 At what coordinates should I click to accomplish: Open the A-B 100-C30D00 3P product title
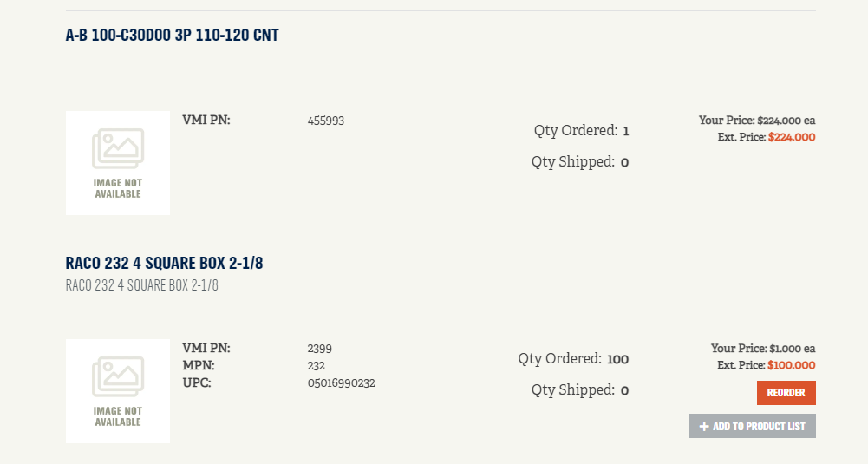coord(172,36)
